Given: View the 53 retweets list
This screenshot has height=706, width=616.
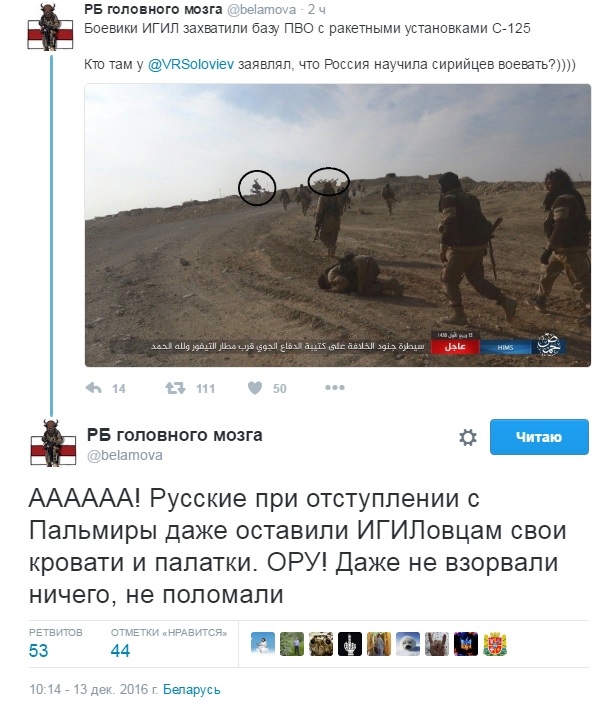Looking at the screenshot, I should (55, 643).
